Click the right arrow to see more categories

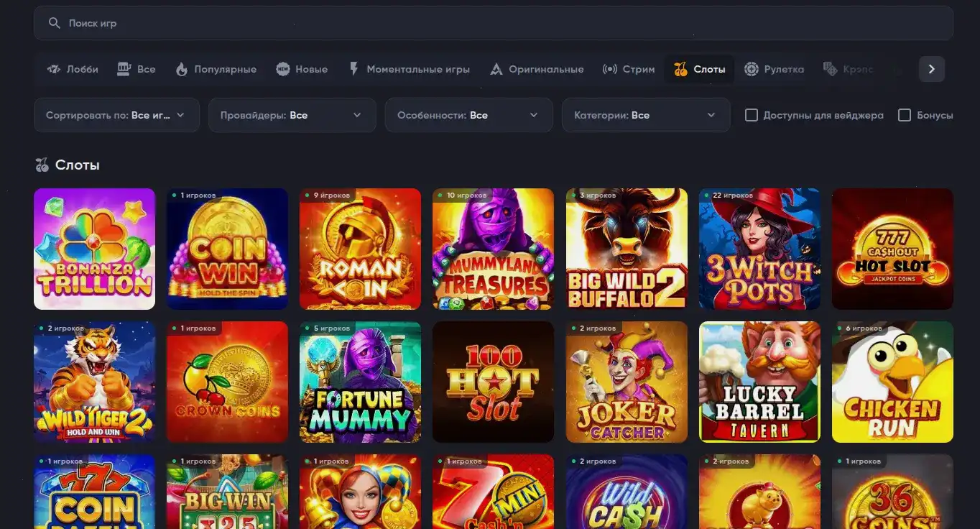click(x=931, y=68)
